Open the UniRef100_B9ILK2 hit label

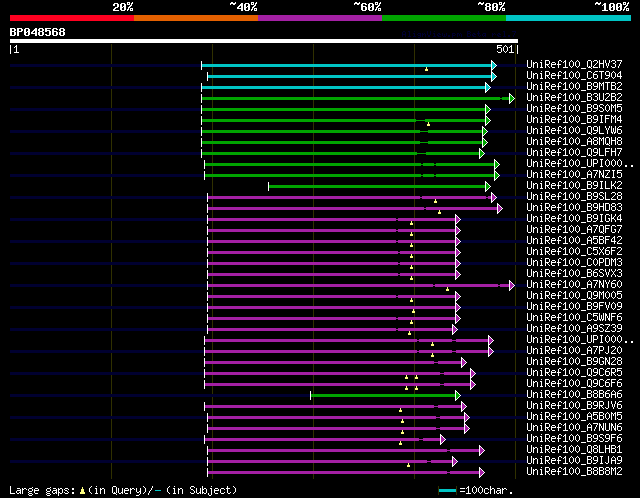click(574, 185)
